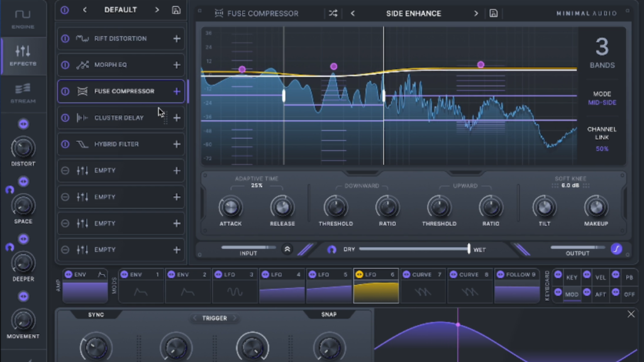Save the Side Enhance compressor preset
The image size is (644, 362).
[493, 14]
